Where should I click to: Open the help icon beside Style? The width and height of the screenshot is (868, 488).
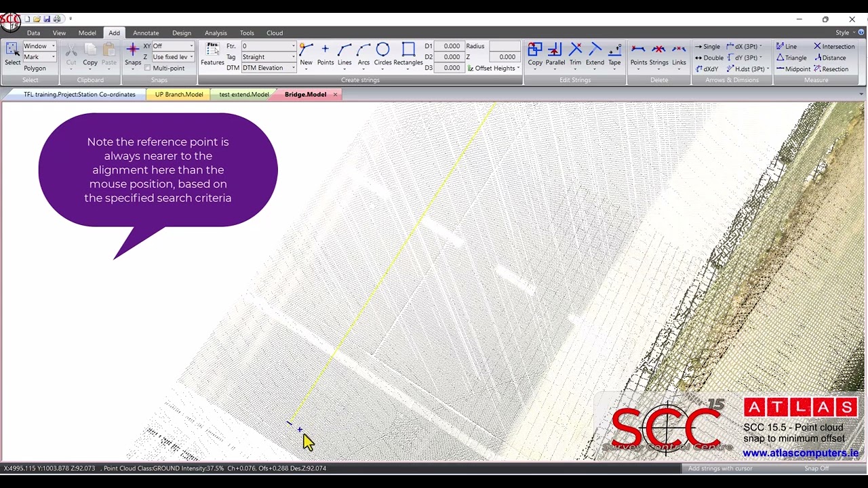[x=862, y=33]
